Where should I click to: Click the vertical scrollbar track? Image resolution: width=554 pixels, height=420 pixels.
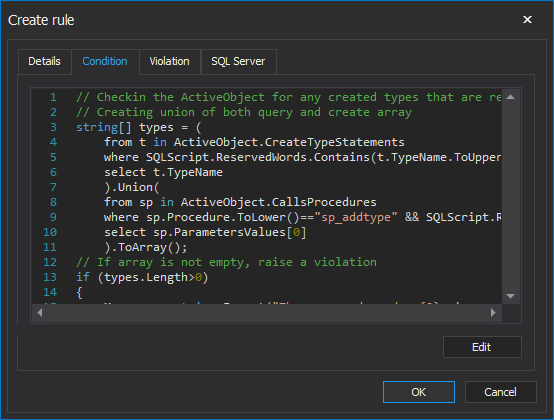[511, 196]
